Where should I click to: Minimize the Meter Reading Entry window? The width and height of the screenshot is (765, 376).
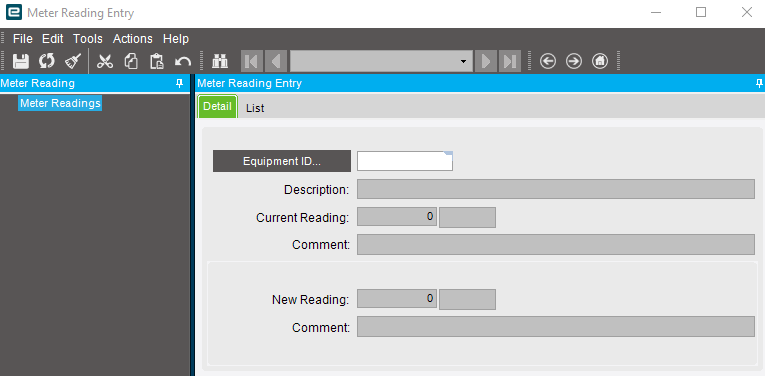tap(656, 12)
